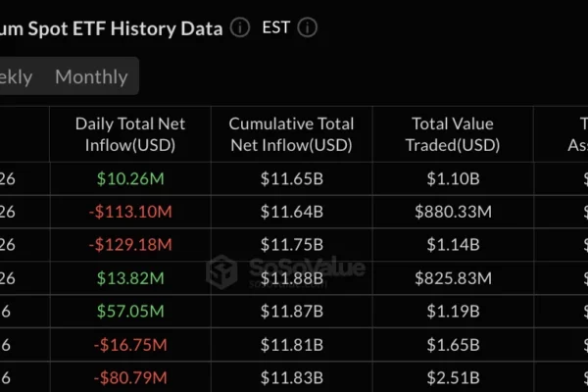
Task: Select the $57.05M daily inflow cell
Action: click(130, 311)
